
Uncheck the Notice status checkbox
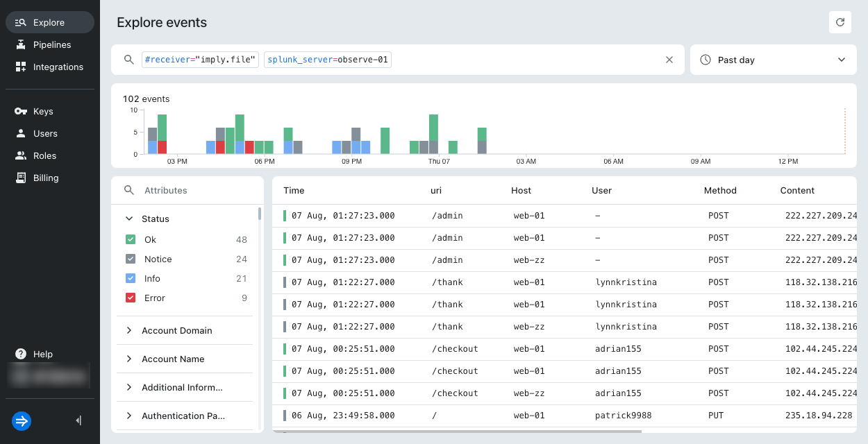(131, 259)
